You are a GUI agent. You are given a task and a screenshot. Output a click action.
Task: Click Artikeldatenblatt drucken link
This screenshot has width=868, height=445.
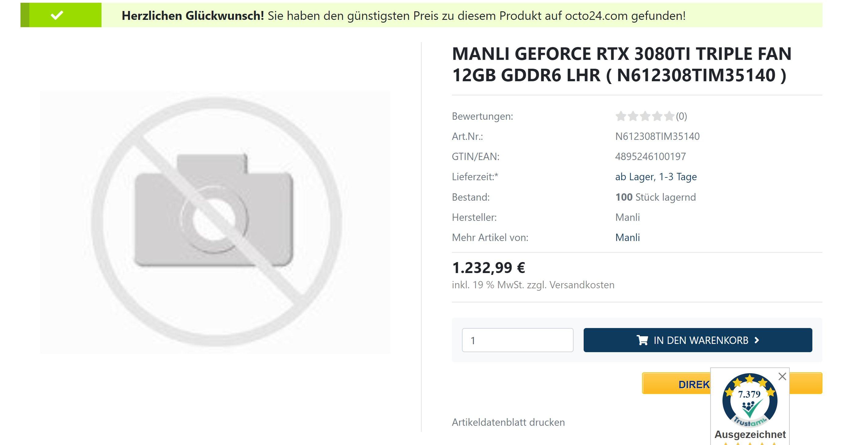pos(508,422)
